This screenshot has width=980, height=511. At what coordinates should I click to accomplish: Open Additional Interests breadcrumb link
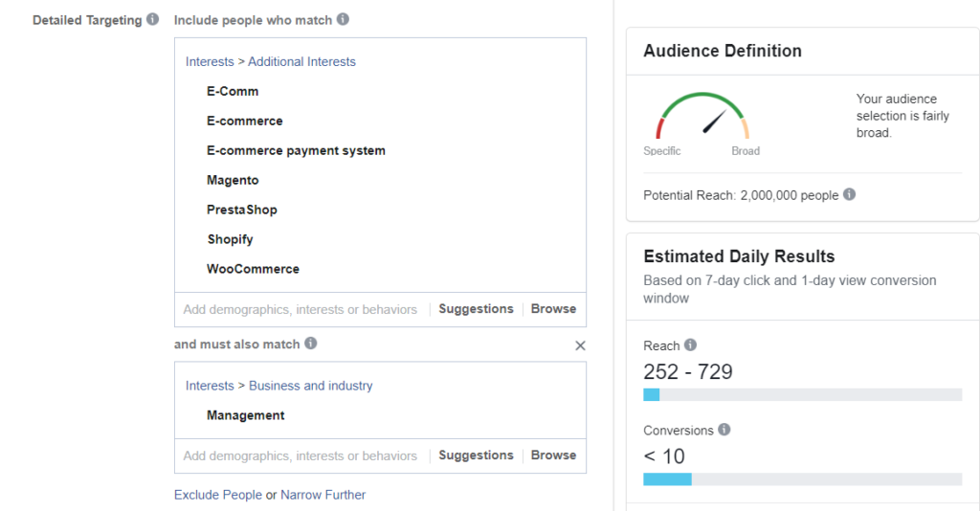click(x=301, y=62)
